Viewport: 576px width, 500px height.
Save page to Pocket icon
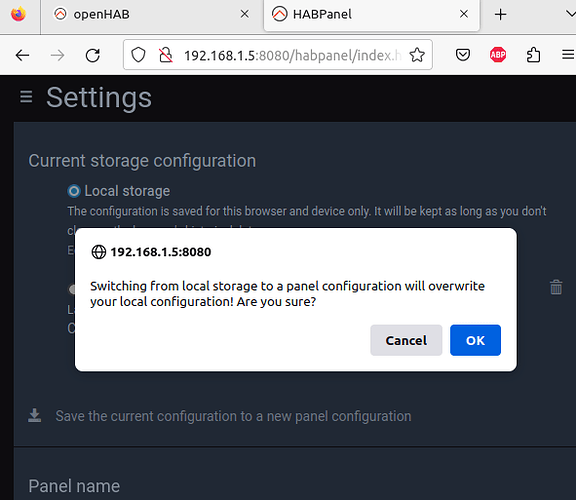point(462,55)
